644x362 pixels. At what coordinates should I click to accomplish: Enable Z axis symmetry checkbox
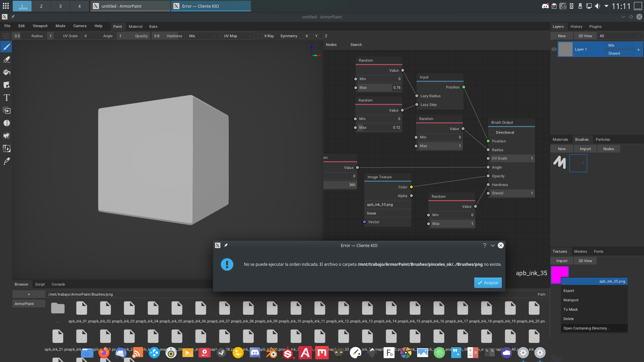pyautogui.click(x=321, y=36)
